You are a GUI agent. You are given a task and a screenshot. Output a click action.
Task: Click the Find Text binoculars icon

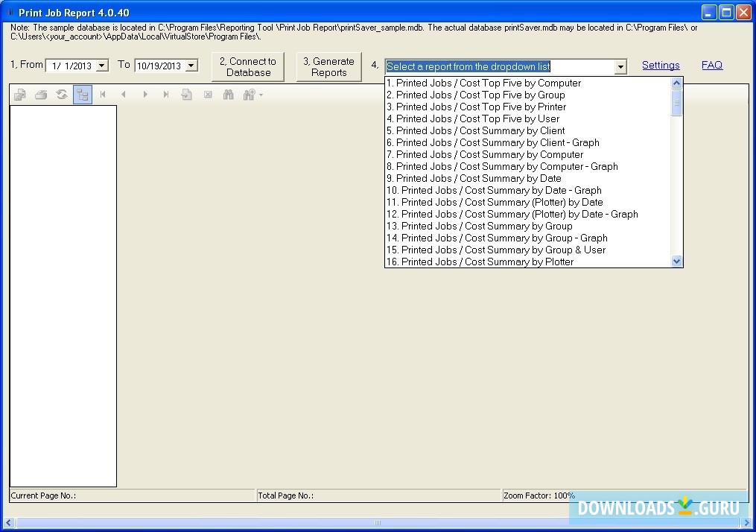click(229, 95)
